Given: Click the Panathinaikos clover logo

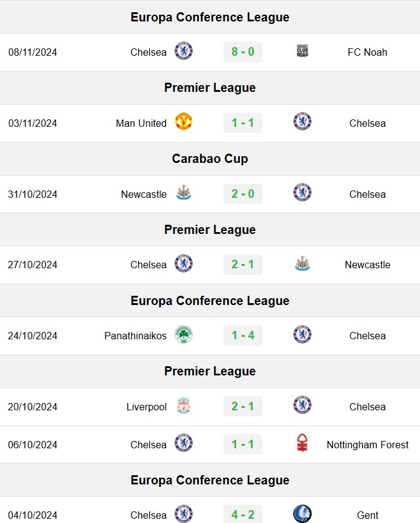Looking at the screenshot, I should click(x=184, y=334).
